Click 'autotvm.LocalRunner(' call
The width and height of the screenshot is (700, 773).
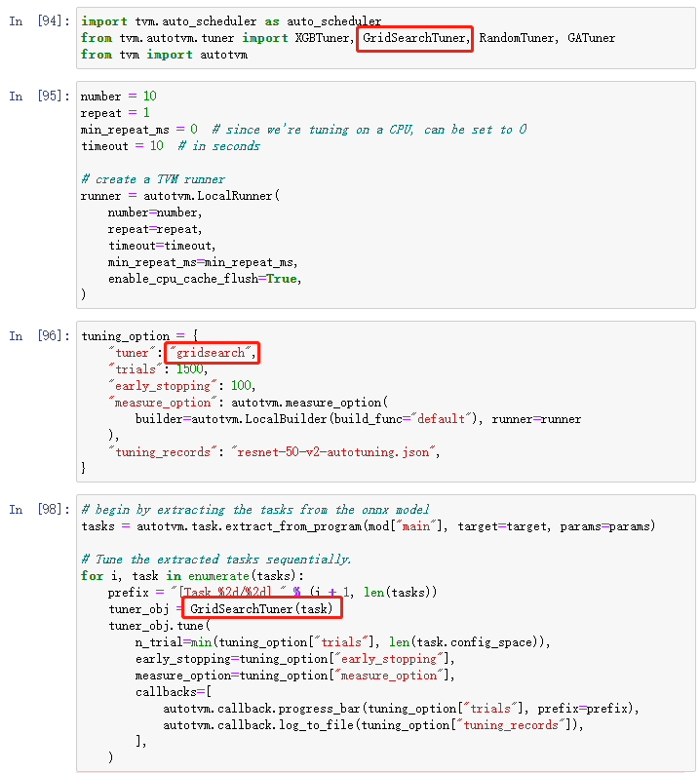click(212, 196)
